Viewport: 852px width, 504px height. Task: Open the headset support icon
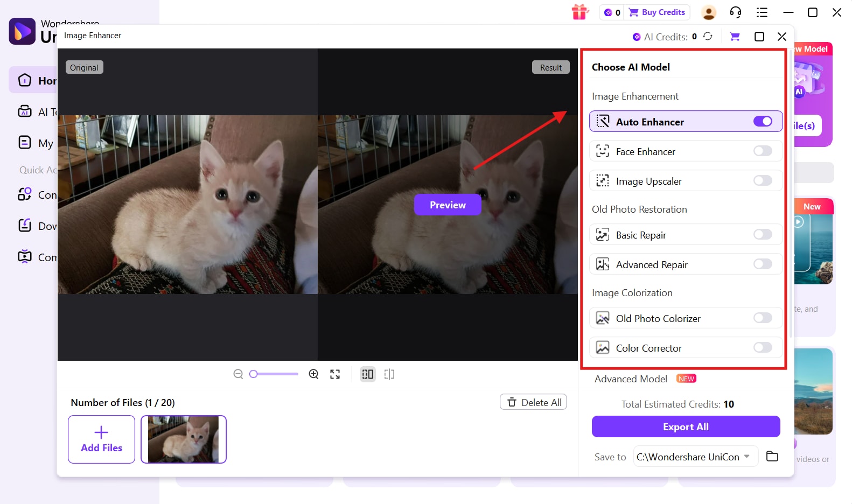pos(736,12)
